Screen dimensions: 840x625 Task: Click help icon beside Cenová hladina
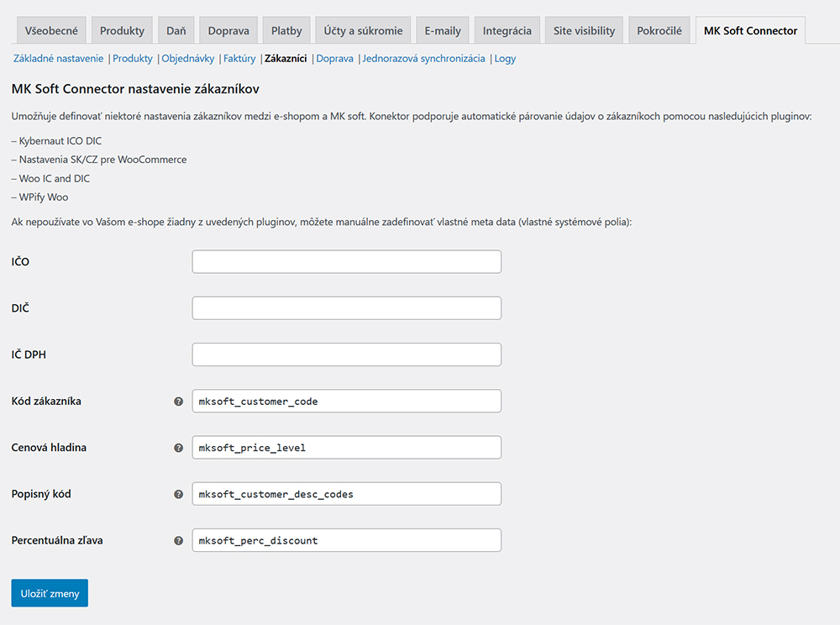point(178,448)
